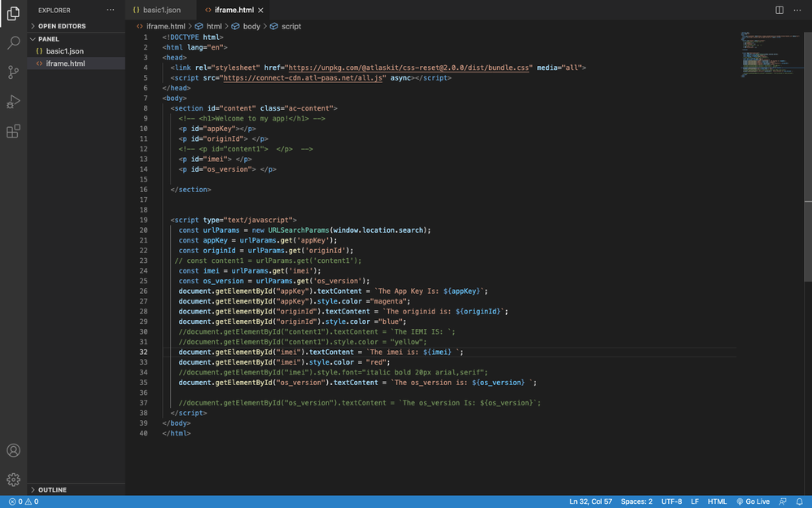Click the Accounts icon above settings
The height and width of the screenshot is (508, 812).
[x=12, y=449]
